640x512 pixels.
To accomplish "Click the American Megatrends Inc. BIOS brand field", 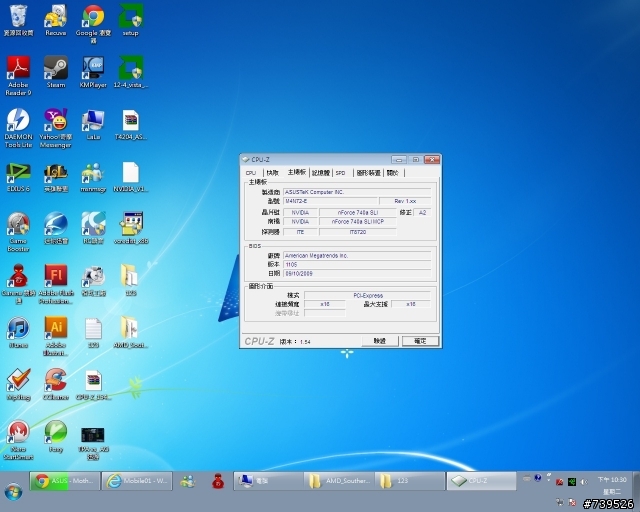I will (357, 256).
